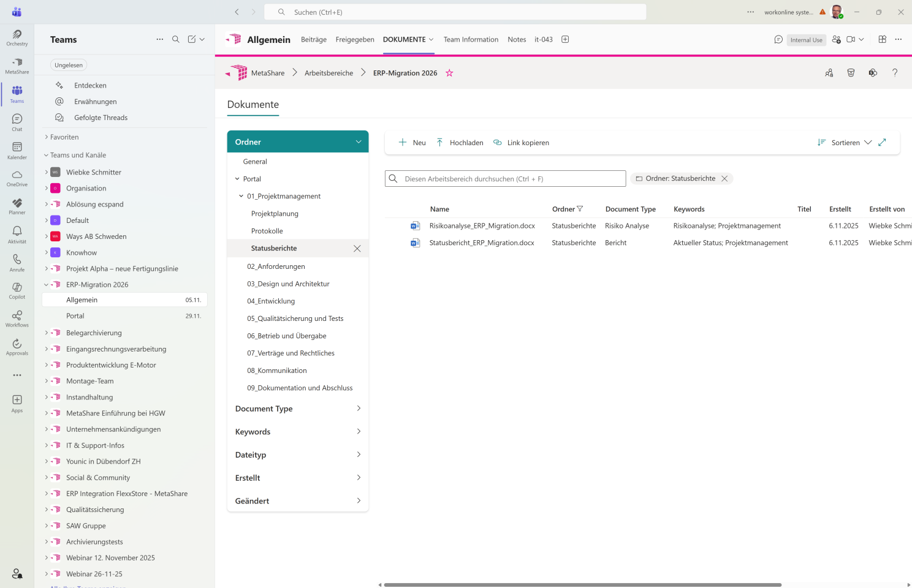Click the Hochladen button

(460, 143)
